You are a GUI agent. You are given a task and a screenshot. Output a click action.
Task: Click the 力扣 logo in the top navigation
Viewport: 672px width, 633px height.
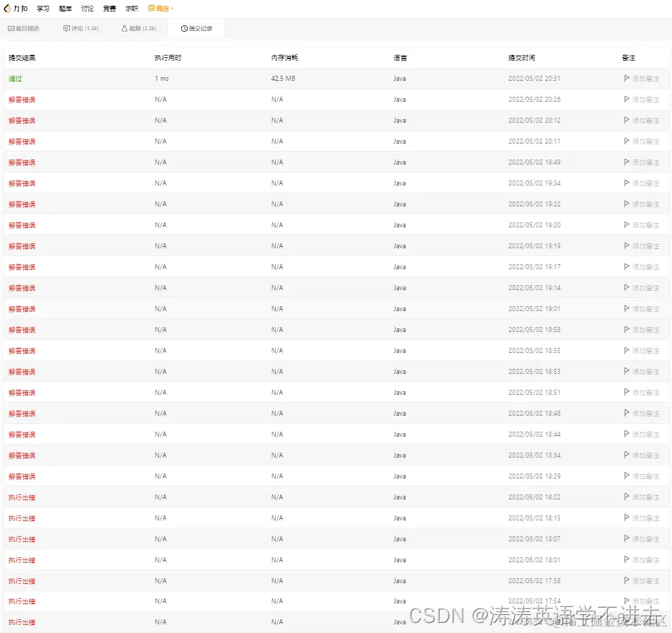pos(15,8)
